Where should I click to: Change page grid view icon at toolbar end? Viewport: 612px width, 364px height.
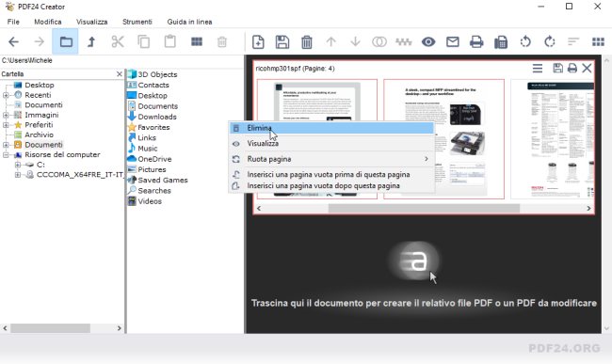pyautogui.click(x=598, y=41)
